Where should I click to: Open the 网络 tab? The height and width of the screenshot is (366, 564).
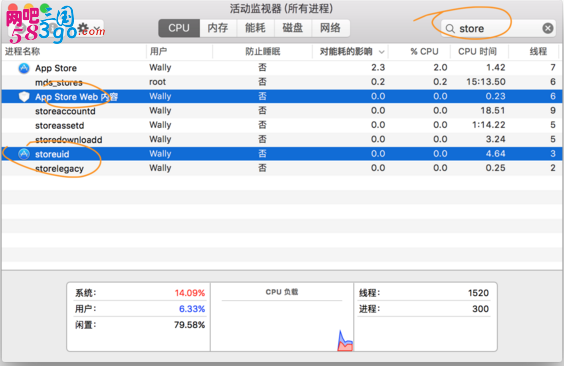[331, 28]
